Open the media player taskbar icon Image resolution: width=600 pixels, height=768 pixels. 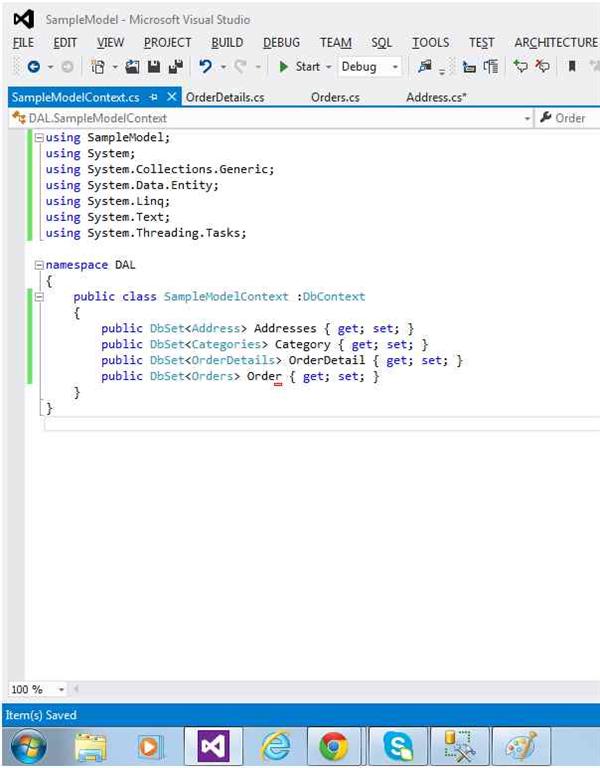tap(150, 747)
